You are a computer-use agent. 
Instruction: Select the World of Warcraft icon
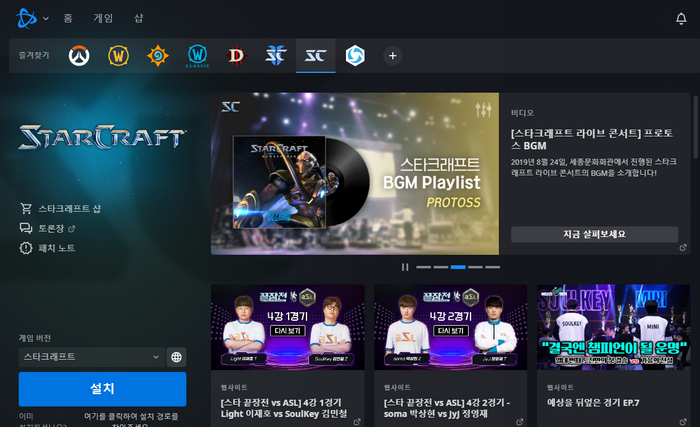118,56
